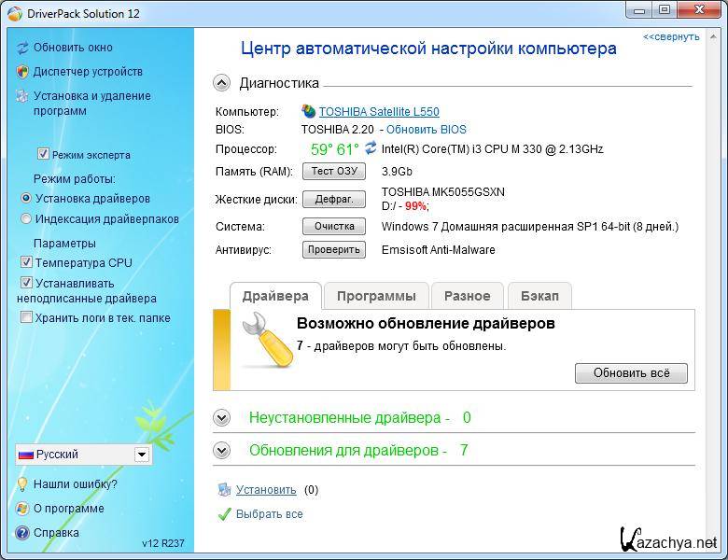
Task: Click the CPU temperature refresh arrows icon
Action: click(x=371, y=148)
